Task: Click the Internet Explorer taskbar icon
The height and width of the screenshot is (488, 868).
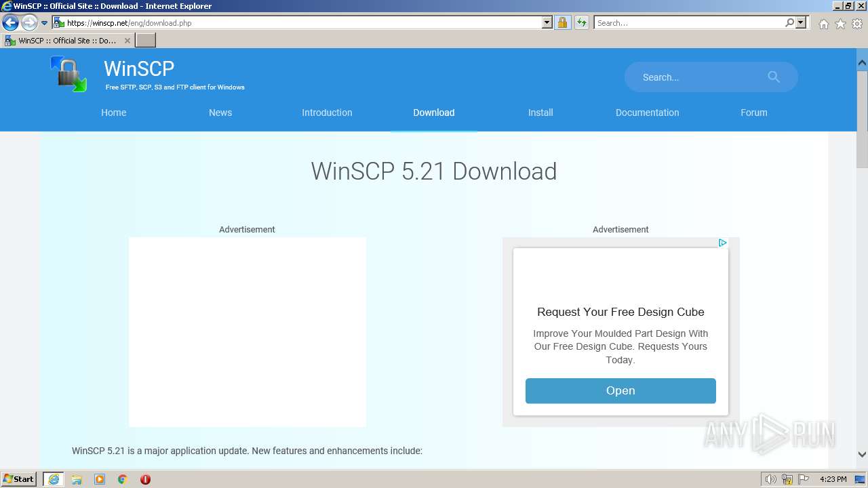Action: (54, 479)
